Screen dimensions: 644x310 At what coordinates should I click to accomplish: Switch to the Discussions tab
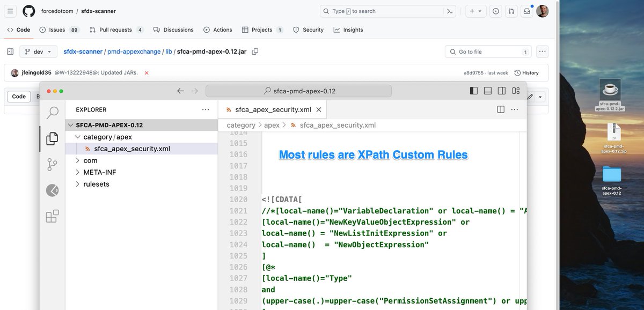(173, 30)
